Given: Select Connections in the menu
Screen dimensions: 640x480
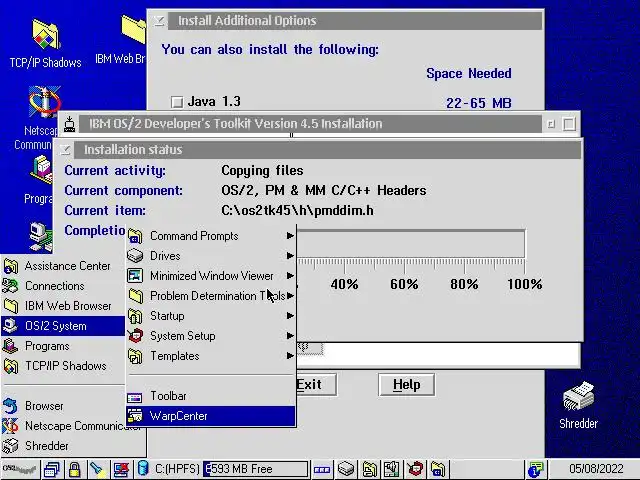Looking at the screenshot, I should pyautogui.click(x=63, y=286).
